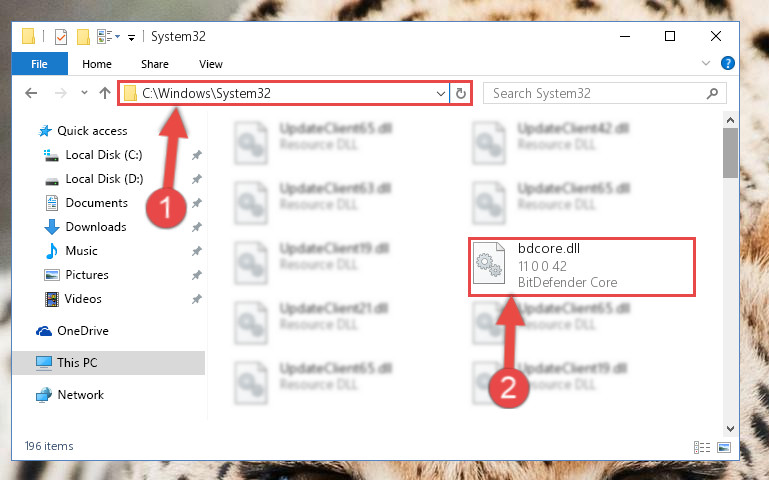Switch to the View tab
The width and height of the screenshot is (769, 480).
coord(210,64)
